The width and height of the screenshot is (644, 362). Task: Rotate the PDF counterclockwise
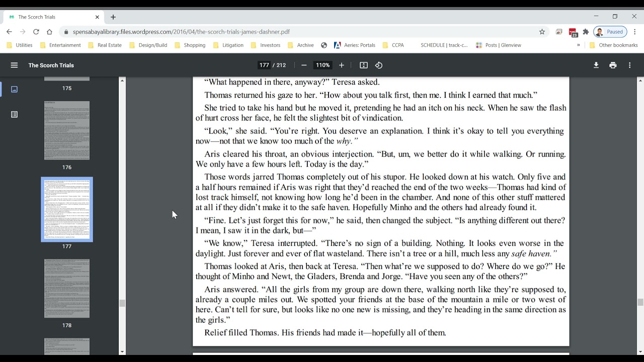point(379,65)
